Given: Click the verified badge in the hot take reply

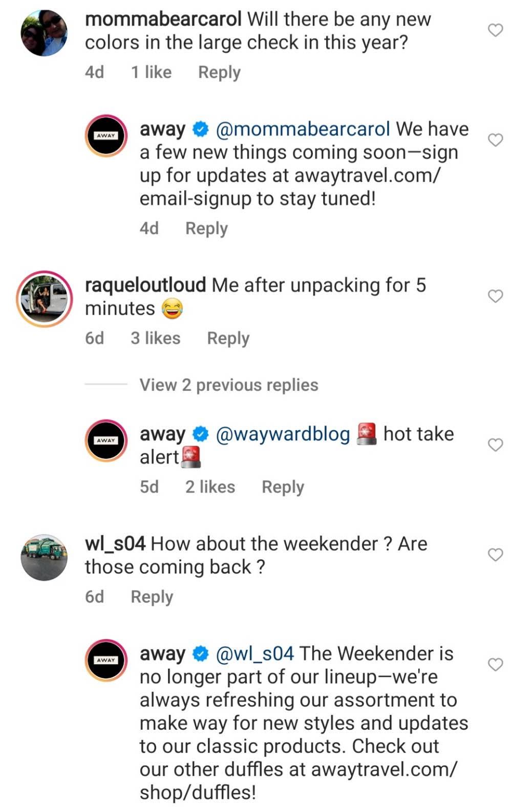Looking at the screenshot, I should 199,434.
